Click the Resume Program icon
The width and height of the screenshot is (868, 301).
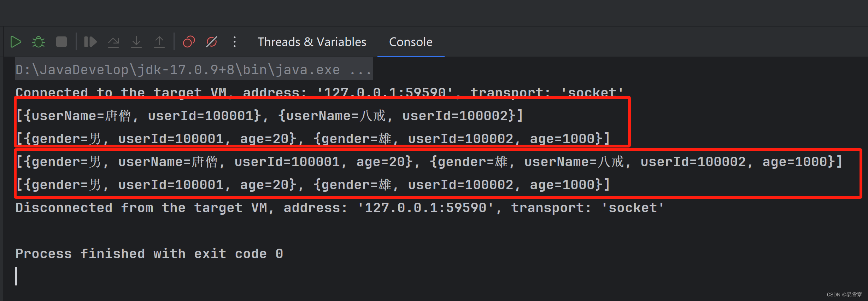click(90, 42)
